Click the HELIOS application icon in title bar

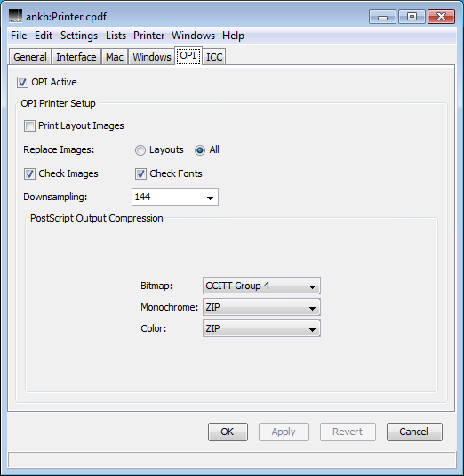[15, 16]
